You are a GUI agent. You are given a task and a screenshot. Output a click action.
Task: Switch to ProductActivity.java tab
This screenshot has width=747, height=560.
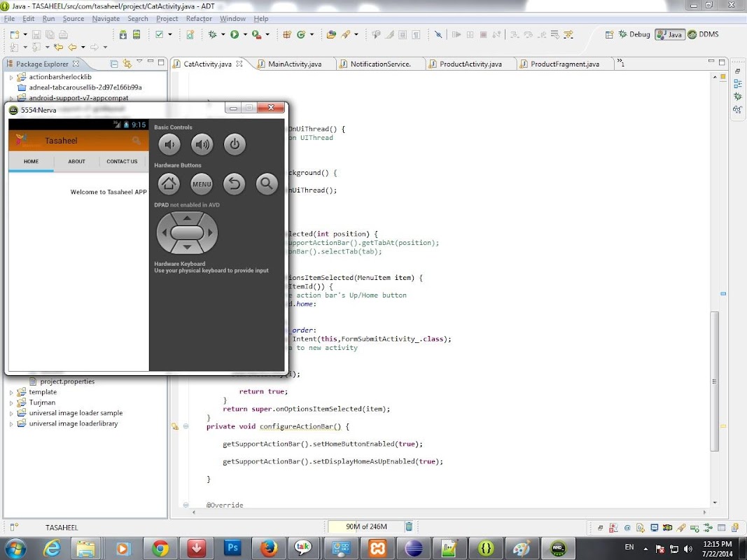[470, 64]
